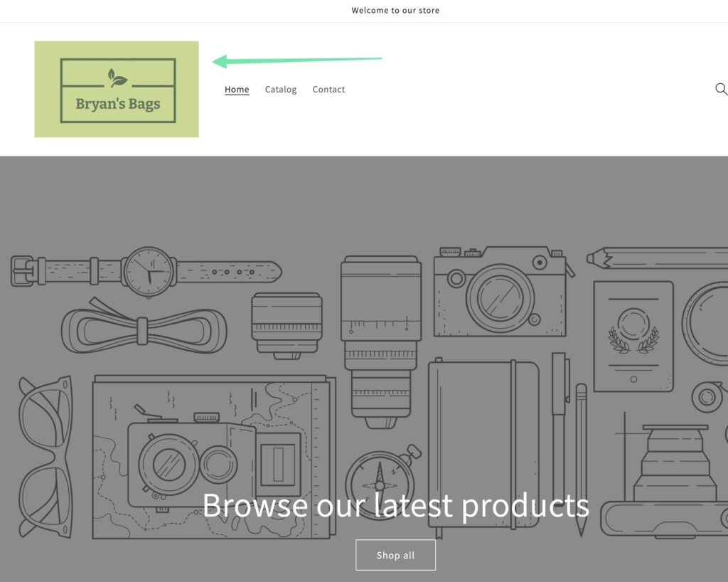The width and height of the screenshot is (728, 582).
Task: Click the Shop all button
Action: [395, 555]
